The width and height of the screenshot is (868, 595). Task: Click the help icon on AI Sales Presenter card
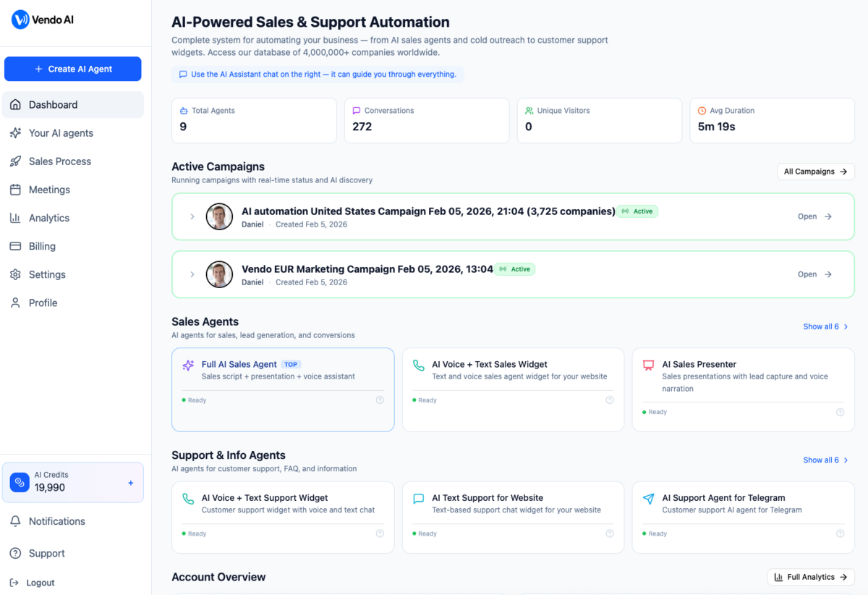click(x=840, y=411)
